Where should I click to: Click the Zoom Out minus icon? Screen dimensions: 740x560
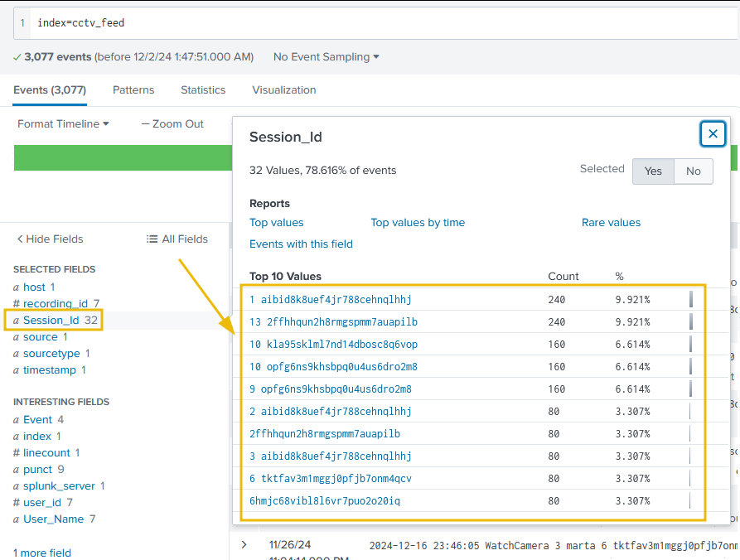pos(145,124)
